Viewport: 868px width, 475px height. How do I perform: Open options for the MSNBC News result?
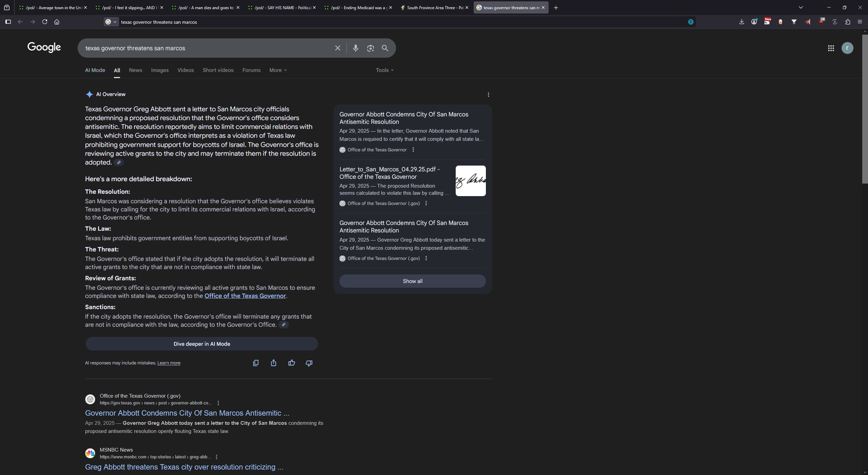point(216,457)
